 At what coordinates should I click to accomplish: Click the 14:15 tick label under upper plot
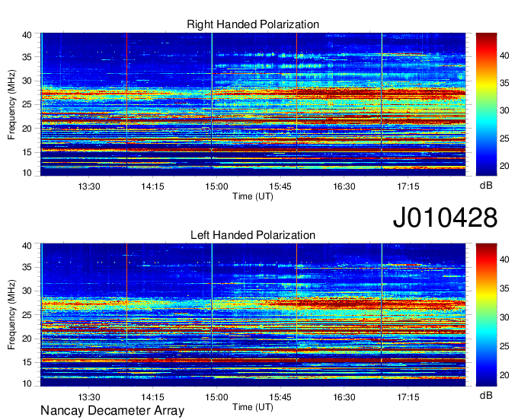point(152,186)
